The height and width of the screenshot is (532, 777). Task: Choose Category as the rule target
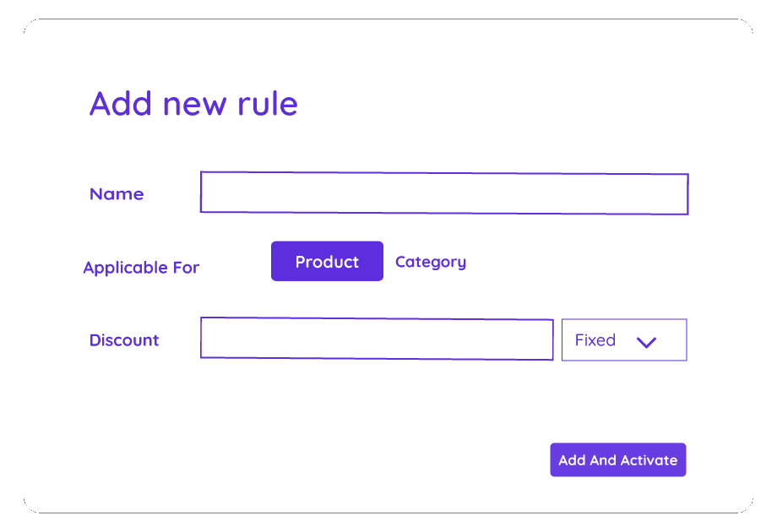tap(431, 262)
